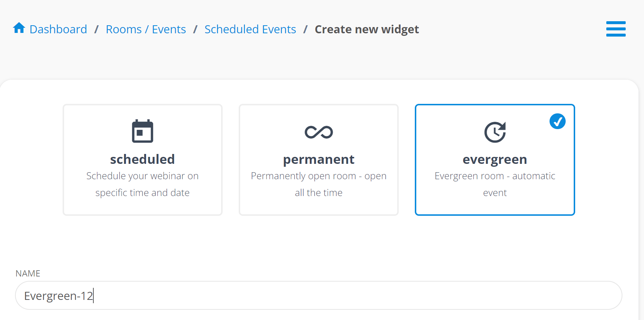644x320 pixels.
Task: Click the infinity icon on permanent card
Action: tap(319, 132)
